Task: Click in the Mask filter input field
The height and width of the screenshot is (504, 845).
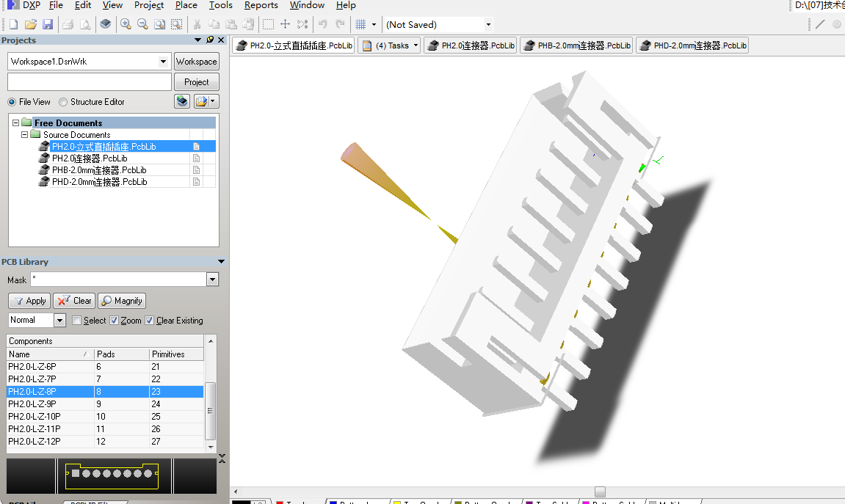Action: pyautogui.click(x=118, y=280)
